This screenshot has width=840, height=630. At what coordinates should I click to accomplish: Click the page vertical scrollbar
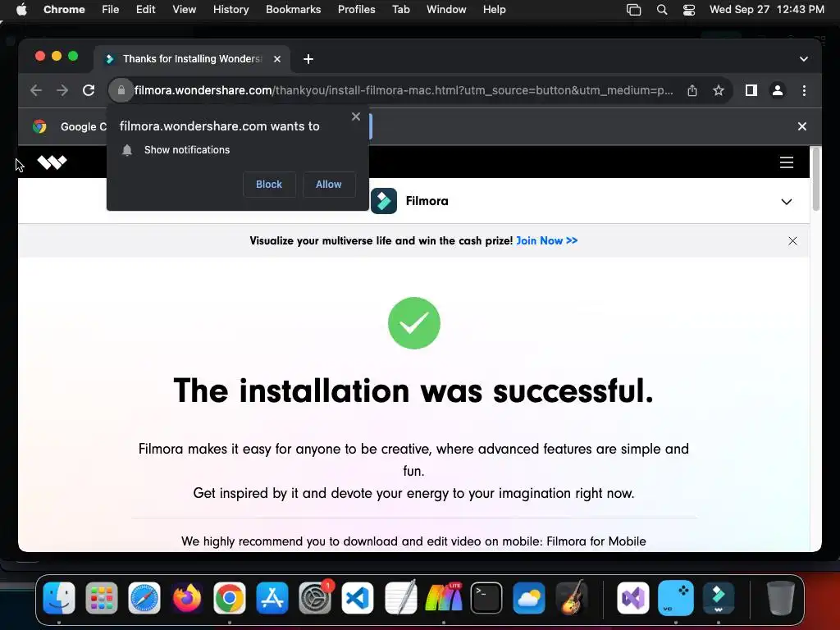(816, 180)
